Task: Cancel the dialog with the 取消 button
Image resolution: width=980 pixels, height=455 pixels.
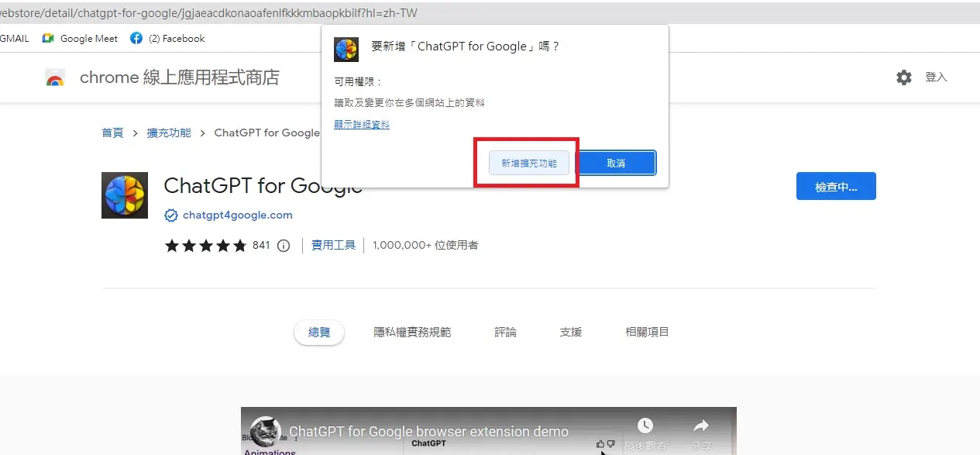Action: pyautogui.click(x=617, y=163)
